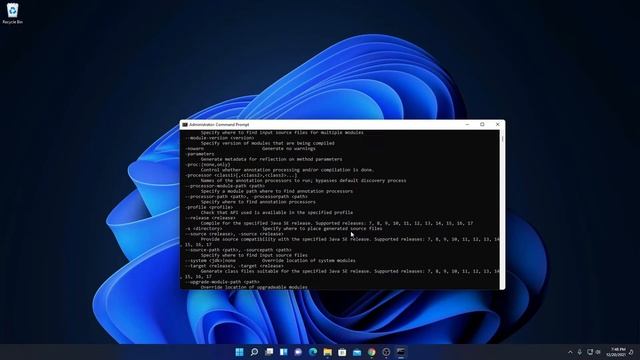Click the '--module-version <version>' line
640x360 pixels.
[x=220, y=138]
